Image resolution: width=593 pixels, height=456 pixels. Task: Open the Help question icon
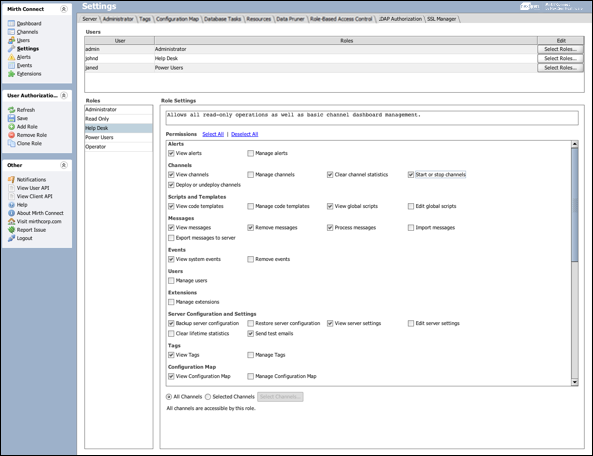(11, 205)
